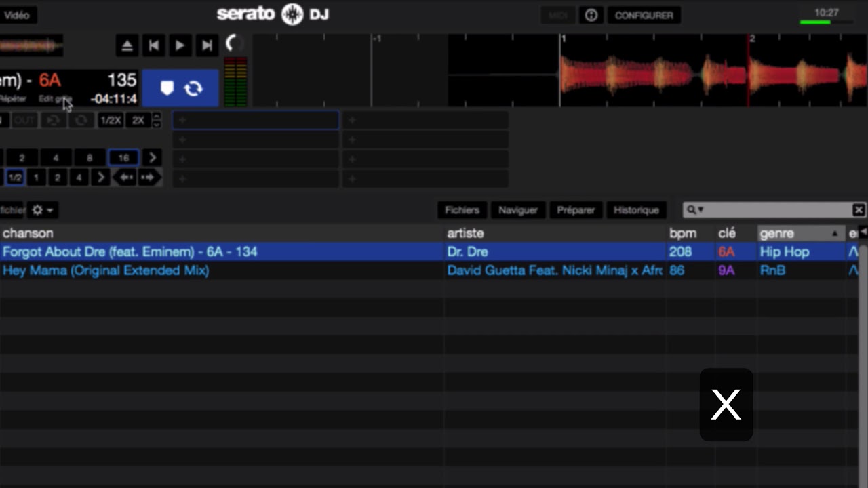Show more beat sizes with the arrow after 4

click(x=100, y=178)
